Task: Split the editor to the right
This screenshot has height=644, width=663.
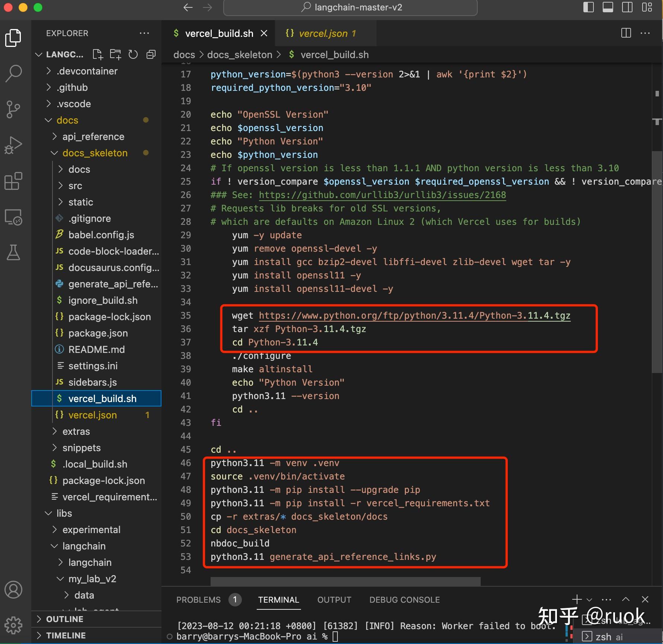Action: 626,33
